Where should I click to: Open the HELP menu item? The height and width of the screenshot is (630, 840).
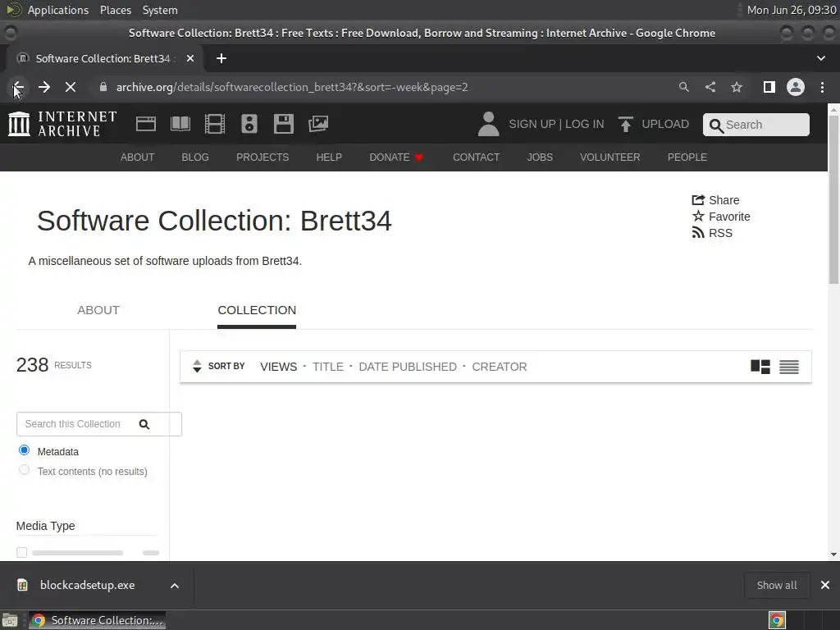(x=329, y=157)
